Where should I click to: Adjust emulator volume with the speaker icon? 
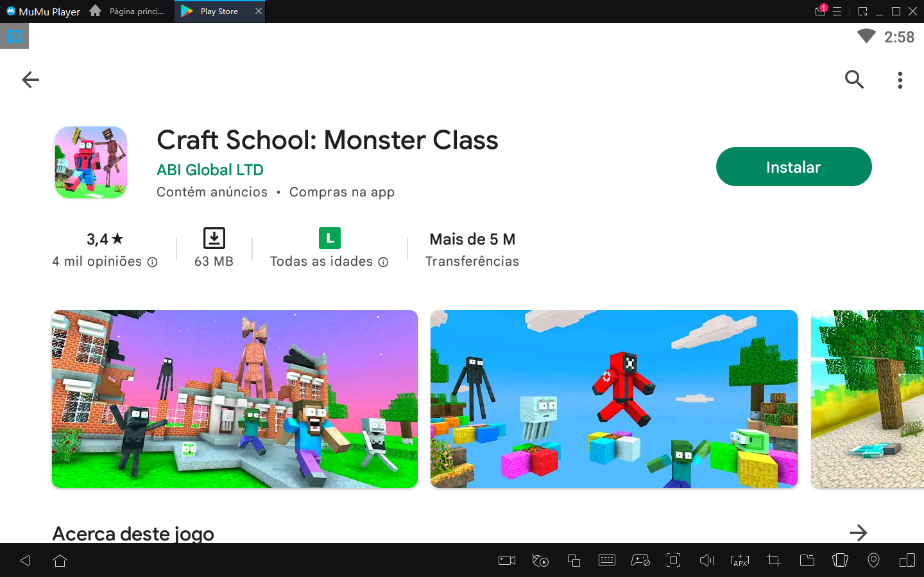[706, 560]
